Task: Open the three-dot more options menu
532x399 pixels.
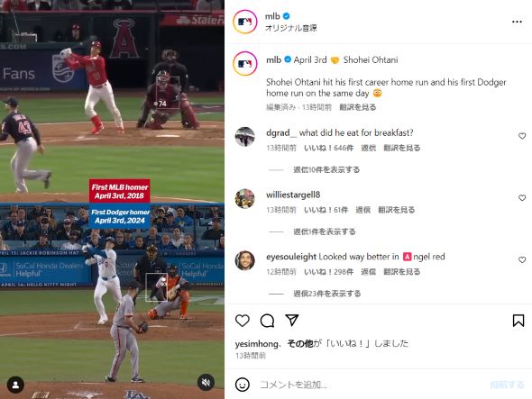Action: coord(517,22)
